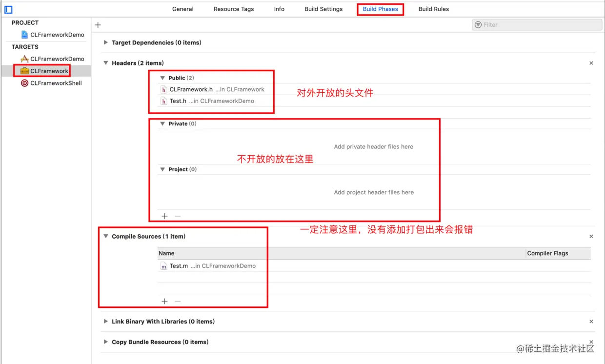The height and width of the screenshot is (364, 605).
Task: Click Test.m source file icon
Action: tap(164, 266)
